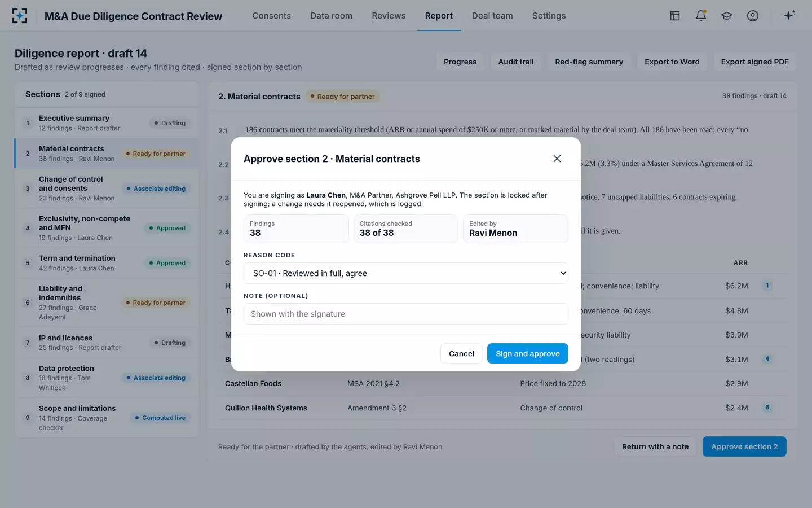This screenshot has width=812, height=508.
Task: Cancel the approval dialog
Action: pos(461,353)
